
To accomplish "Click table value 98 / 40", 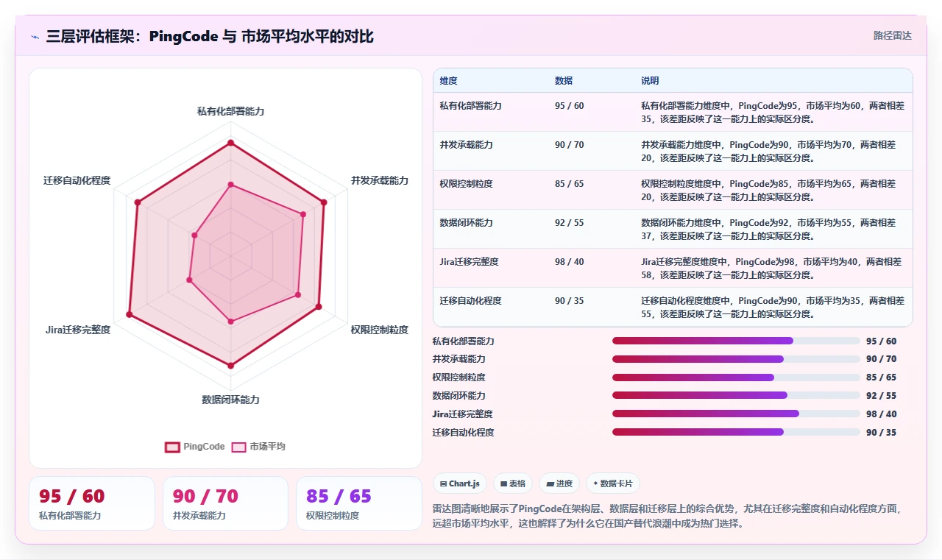I will [569, 262].
